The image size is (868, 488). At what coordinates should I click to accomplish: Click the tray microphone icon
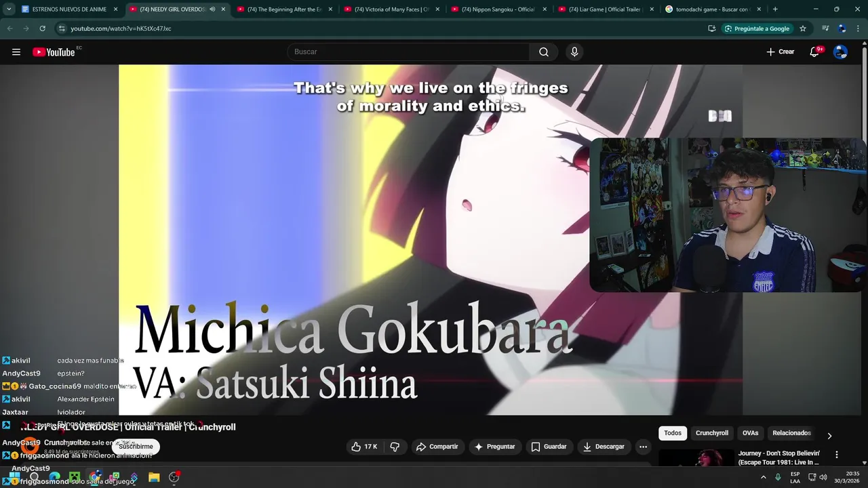click(778, 477)
